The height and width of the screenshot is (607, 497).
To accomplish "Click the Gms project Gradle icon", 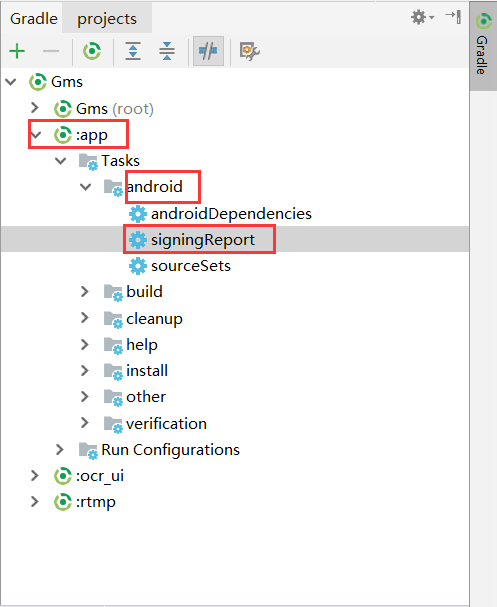I will [x=38, y=82].
